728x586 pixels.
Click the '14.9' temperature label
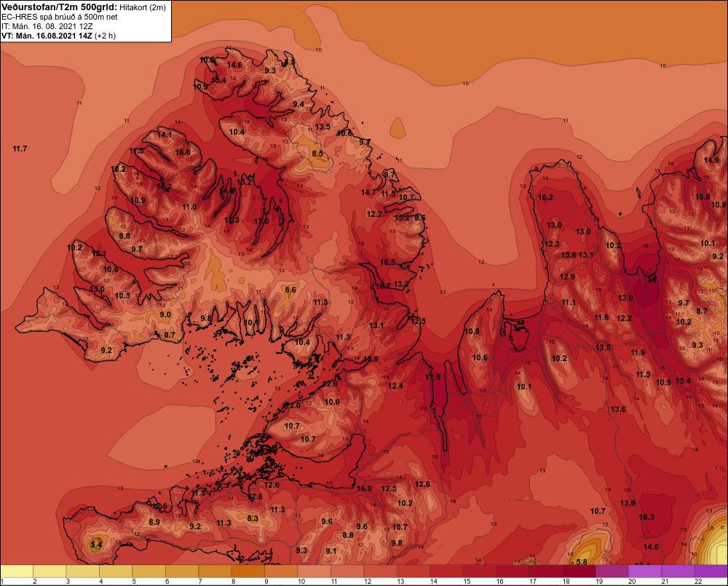(711, 160)
